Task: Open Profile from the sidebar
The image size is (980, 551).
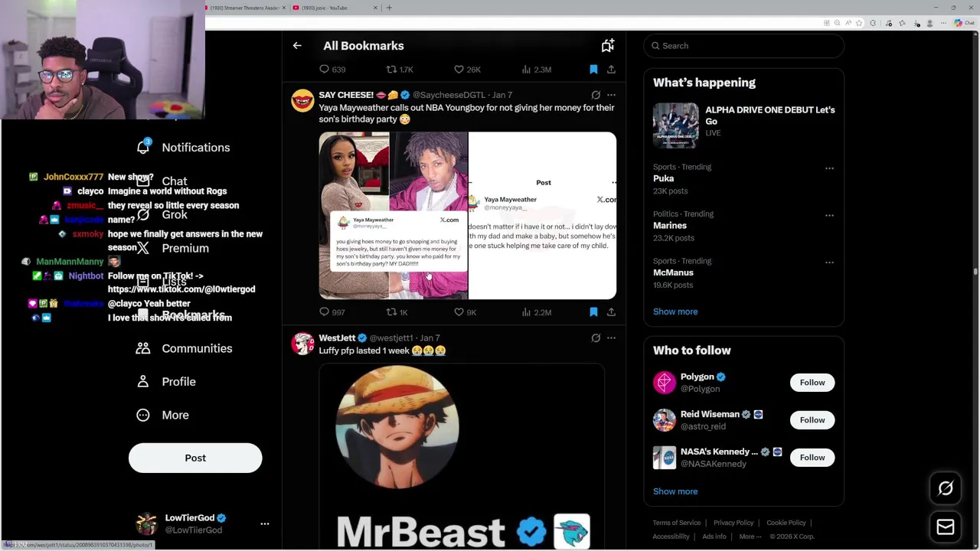Action: (x=166, y=382)
